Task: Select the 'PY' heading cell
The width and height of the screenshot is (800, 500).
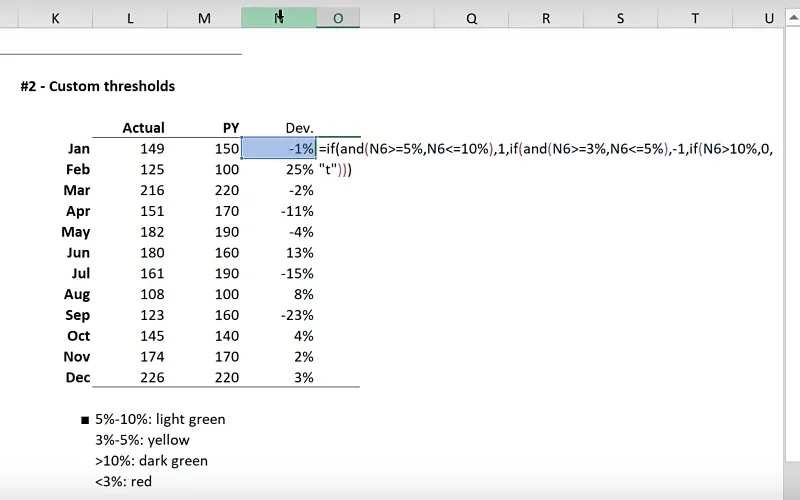Action: pos(230,128)
